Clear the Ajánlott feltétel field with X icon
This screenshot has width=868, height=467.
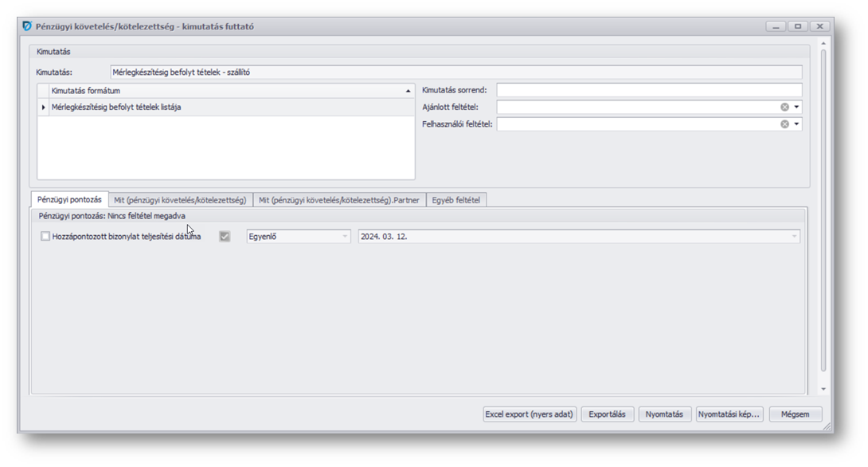click(784, 107)
